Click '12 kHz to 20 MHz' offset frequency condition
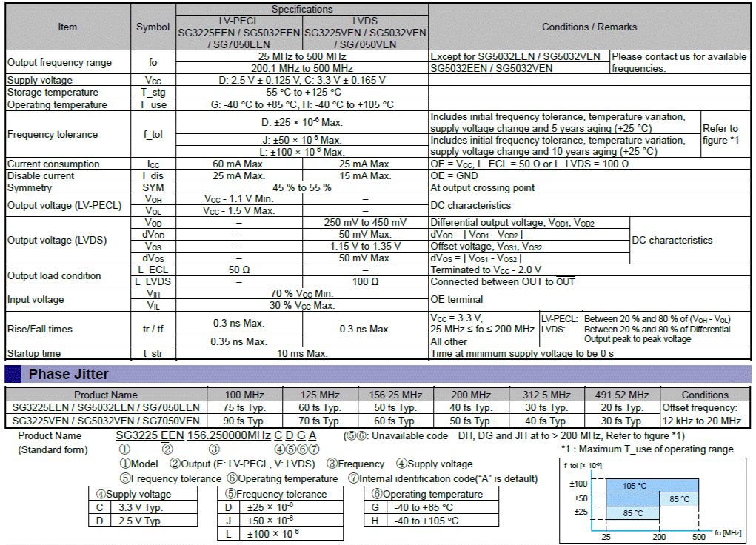This screenshot has width=756, height=545. [x=701, y=421]
